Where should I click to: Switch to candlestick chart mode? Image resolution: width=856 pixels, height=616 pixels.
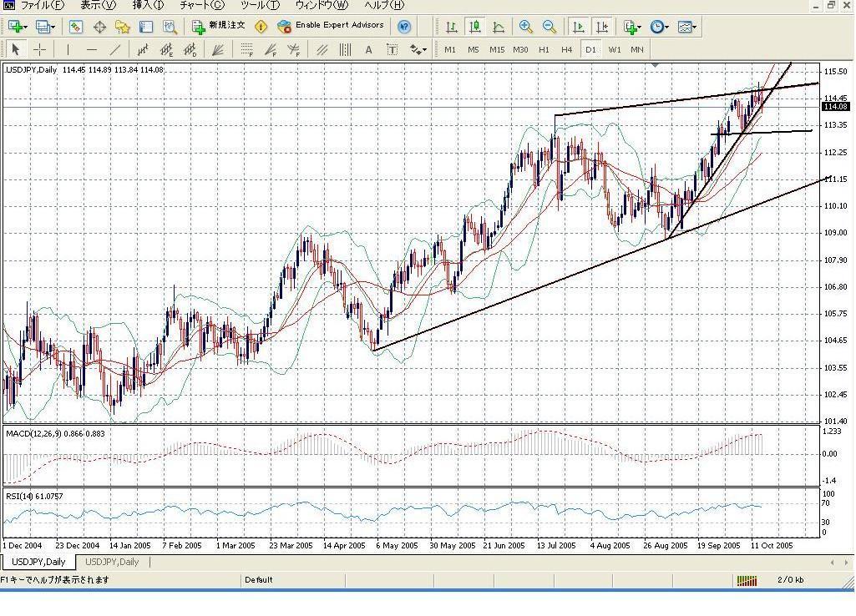pos(474,27)
